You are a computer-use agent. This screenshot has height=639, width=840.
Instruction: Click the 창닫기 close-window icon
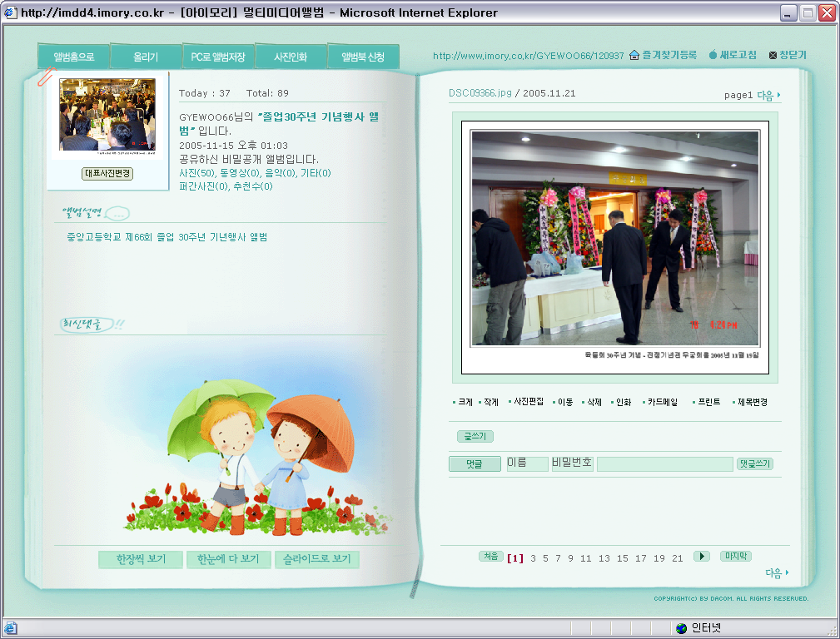(x=773, y=55)
